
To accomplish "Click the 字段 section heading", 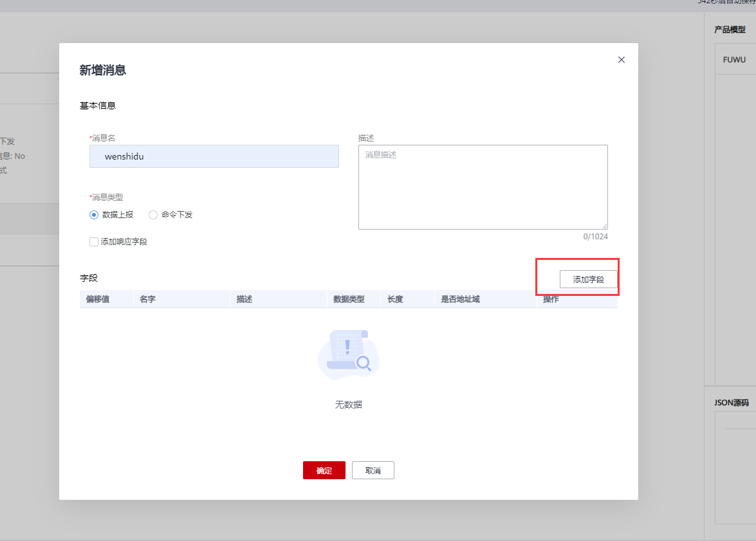I will coord(89,278).
